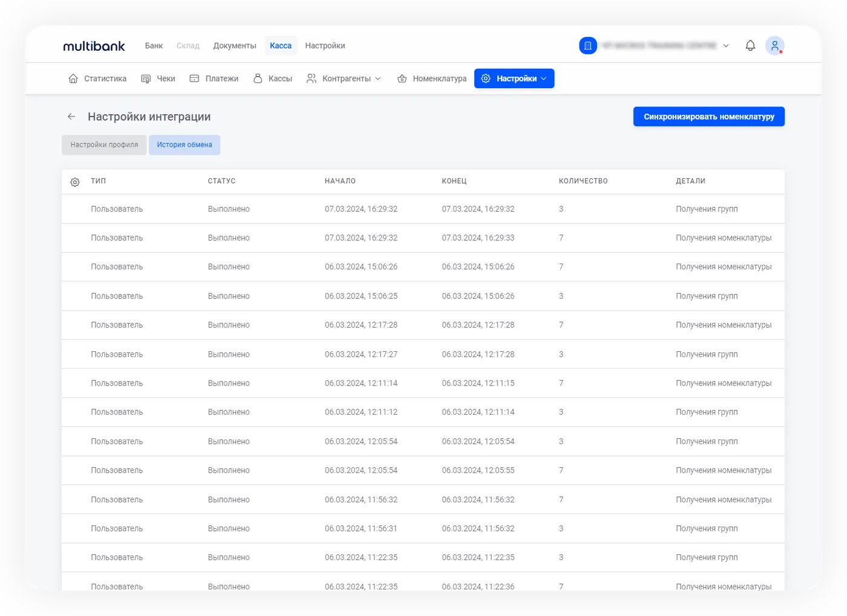Click the Чеки receipt icon
Screen dimensions: 847x616
(x=146, y=79)
